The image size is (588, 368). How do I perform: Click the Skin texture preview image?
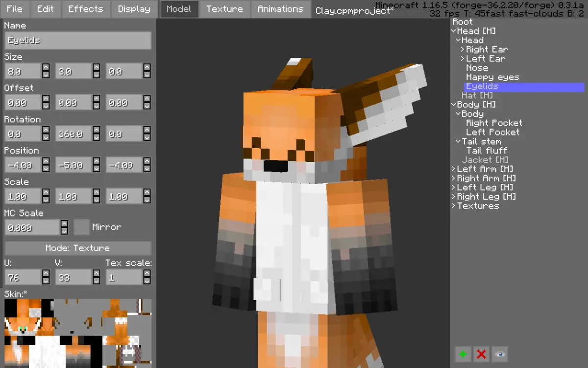[x=77, y=334]
